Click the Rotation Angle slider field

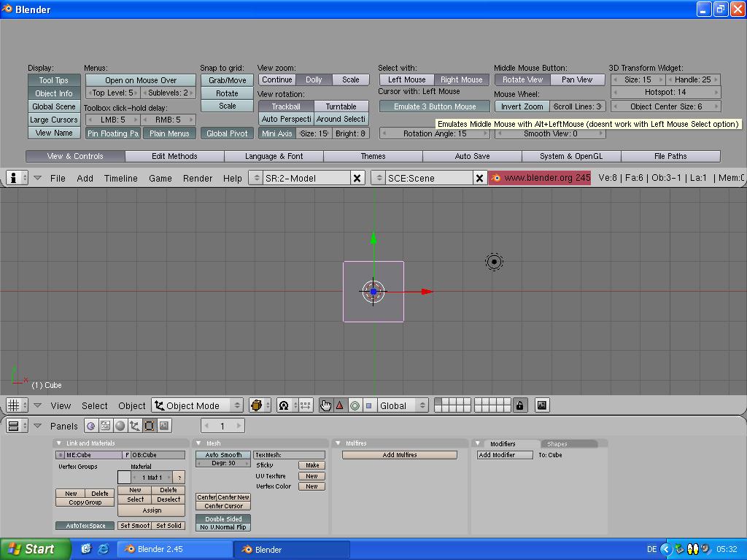pyautogui.click(x=434, y=133)
